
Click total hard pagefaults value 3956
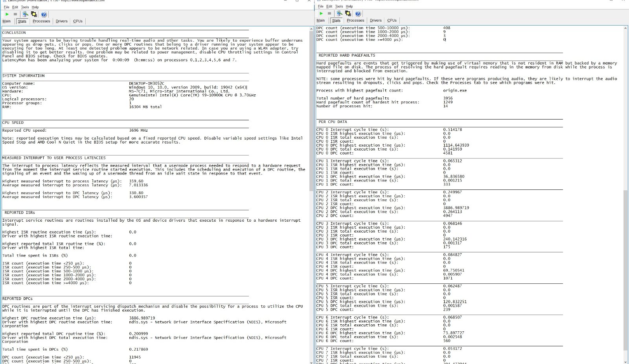(x=448, y=98)
